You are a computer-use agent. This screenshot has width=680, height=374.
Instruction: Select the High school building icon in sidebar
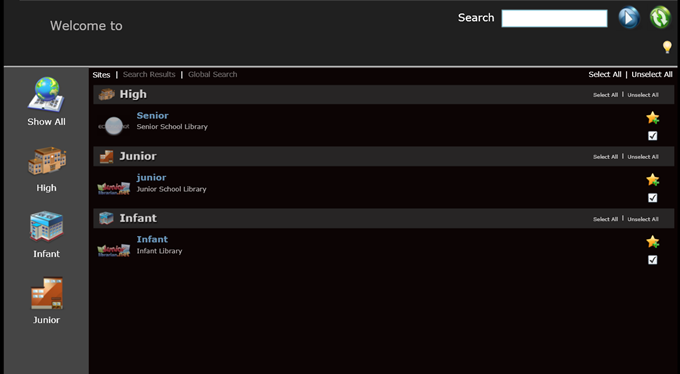(47, 161)
